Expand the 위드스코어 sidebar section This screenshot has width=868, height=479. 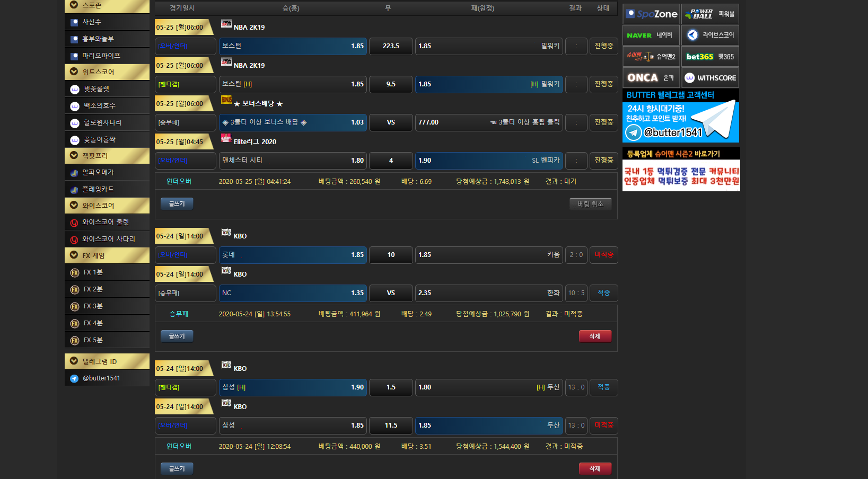coord(74,72)
